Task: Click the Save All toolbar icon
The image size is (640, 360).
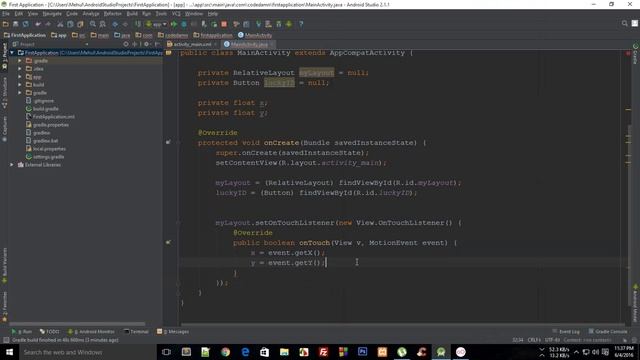Action: tap(16, 24)
